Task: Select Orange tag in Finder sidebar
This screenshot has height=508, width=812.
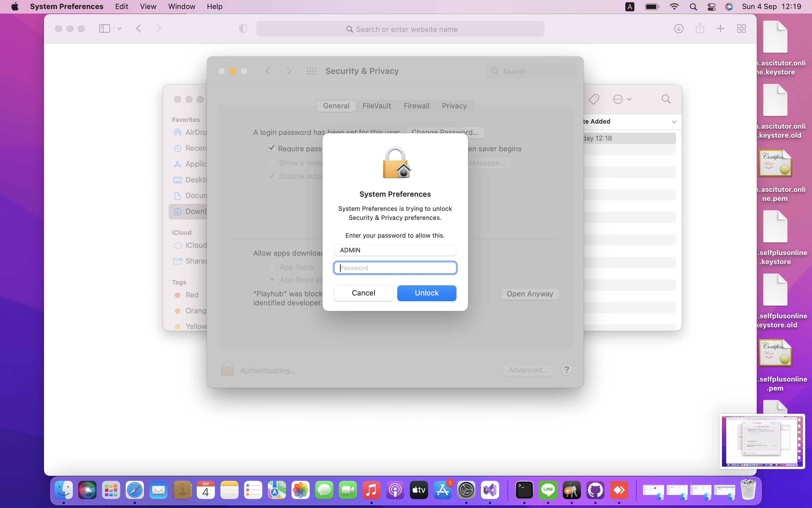Action: click(190, 310)
